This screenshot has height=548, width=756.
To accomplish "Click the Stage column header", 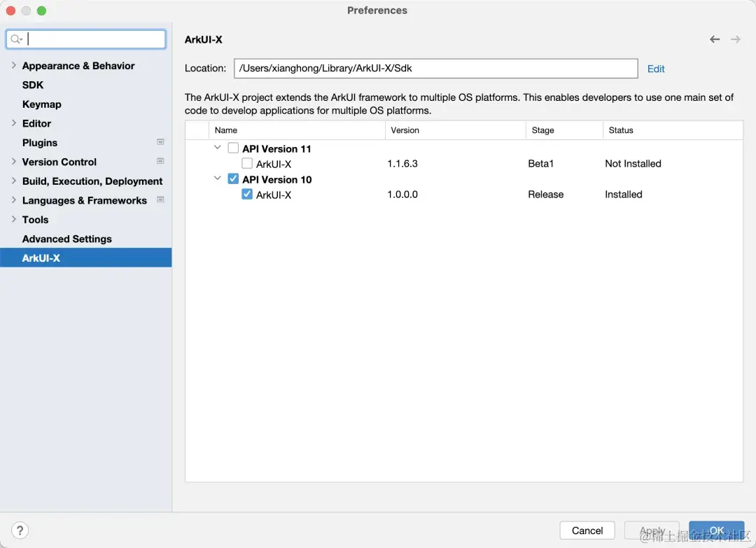I will click(x=564, y=130).
